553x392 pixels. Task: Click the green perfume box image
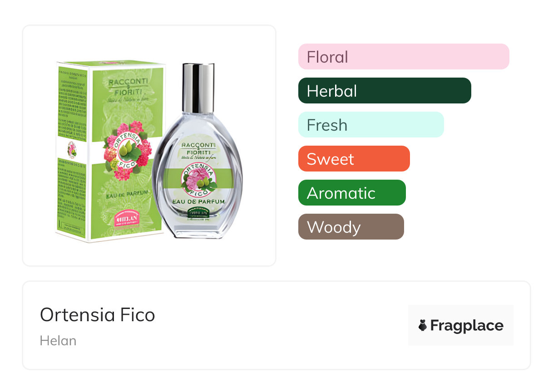tap(110, 152)
